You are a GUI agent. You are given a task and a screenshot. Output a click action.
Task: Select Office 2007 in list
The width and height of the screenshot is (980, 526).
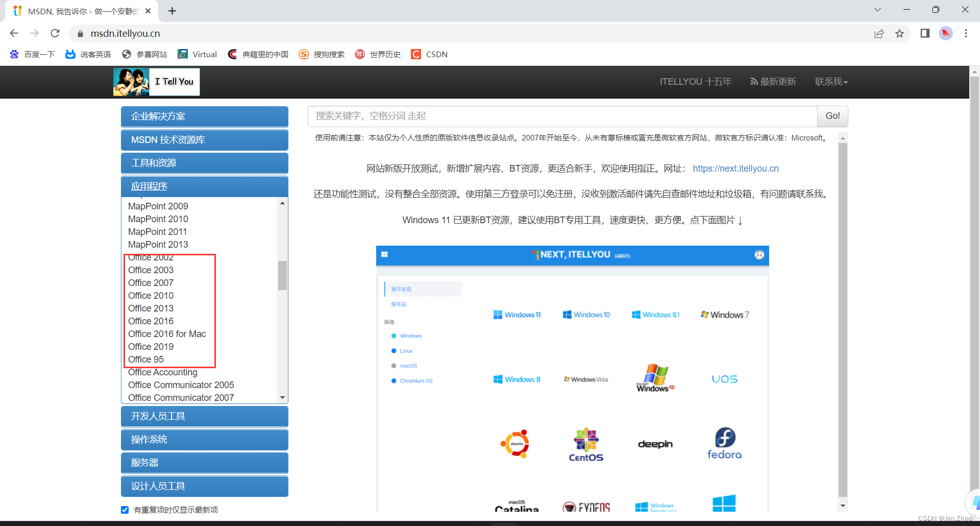(151, 283)
